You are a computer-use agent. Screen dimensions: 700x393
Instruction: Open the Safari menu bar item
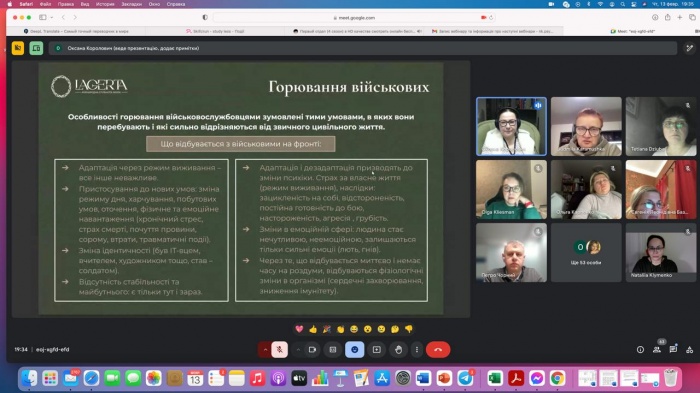coord(26,4)
